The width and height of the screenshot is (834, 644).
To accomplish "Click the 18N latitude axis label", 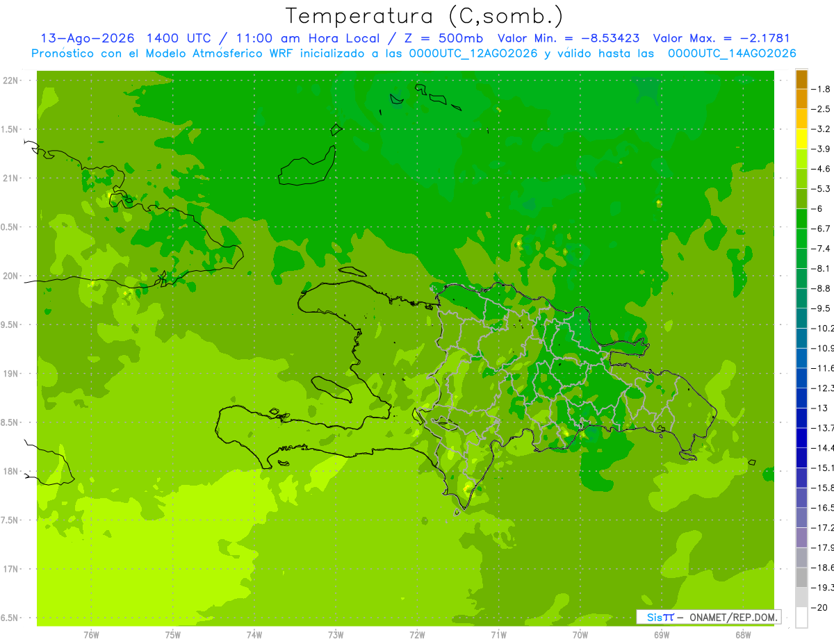I will (x=10, y=472).
